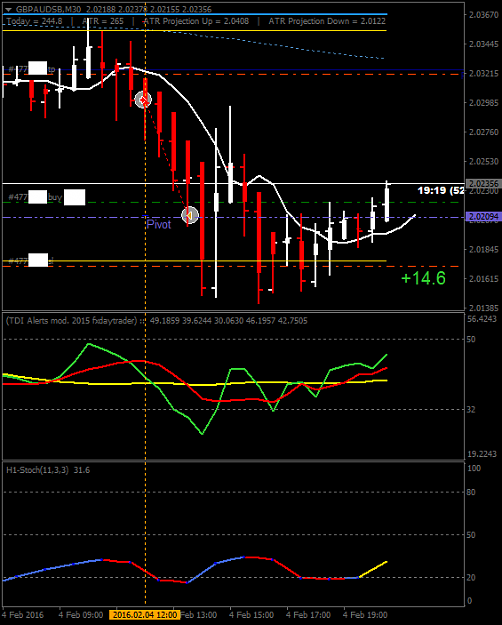Select the #477 sl order label
Screen dimensions: 502x625
click(x=31, y=261)
